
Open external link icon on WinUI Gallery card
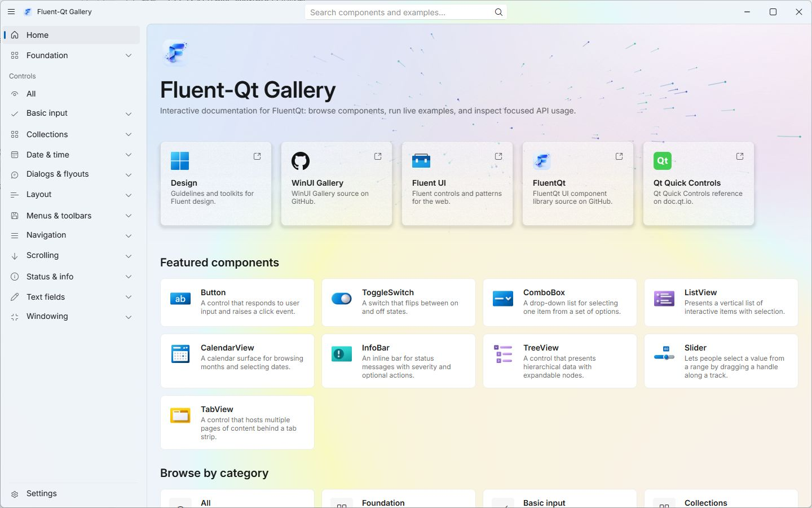tap(378, 156)
